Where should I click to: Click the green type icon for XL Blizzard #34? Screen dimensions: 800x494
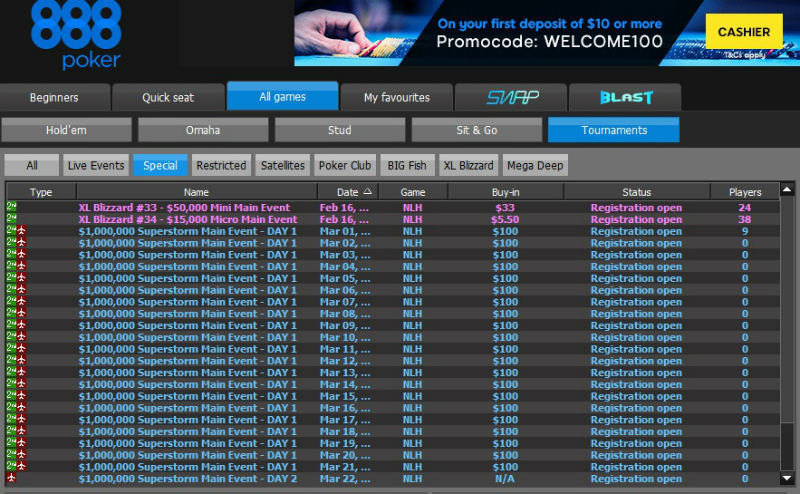12,219
